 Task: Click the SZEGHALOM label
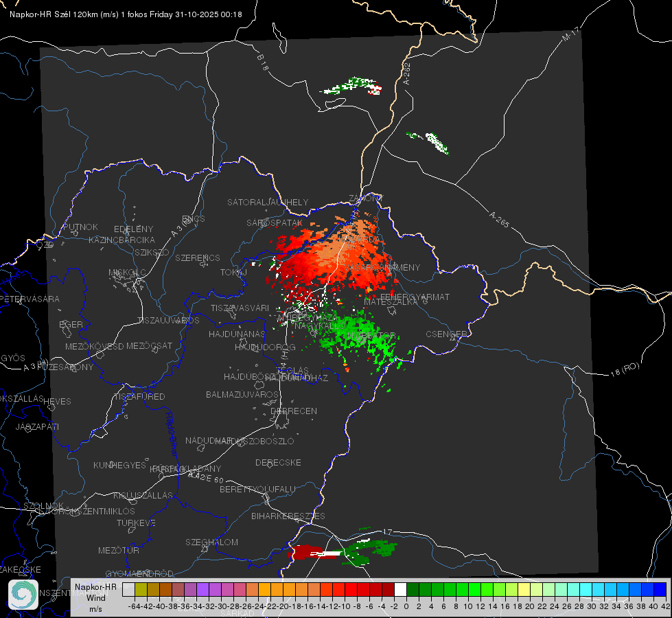tap(211, 542)
